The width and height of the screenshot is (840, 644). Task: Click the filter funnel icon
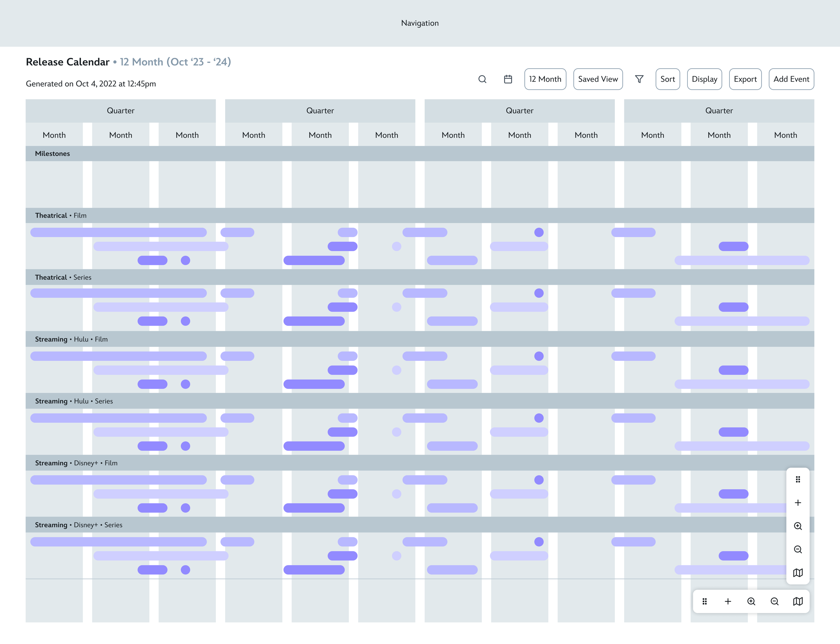[x=639, y=79]
